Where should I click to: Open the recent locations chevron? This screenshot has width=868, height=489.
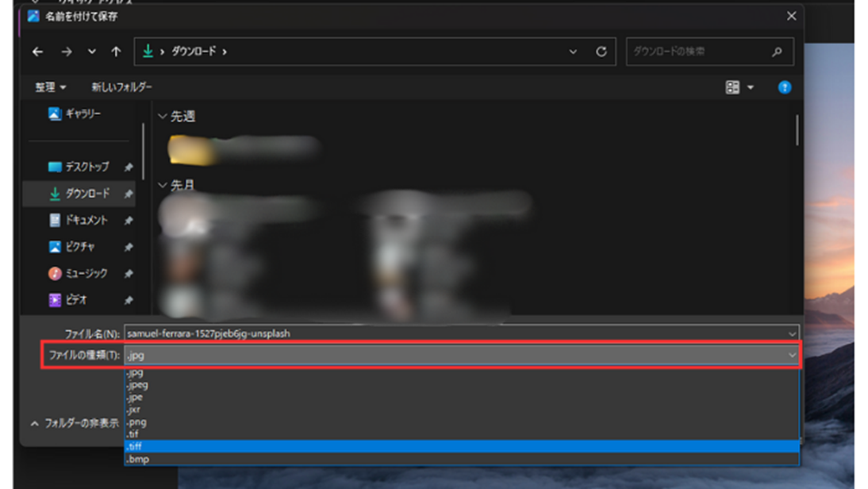pos(92,52)
